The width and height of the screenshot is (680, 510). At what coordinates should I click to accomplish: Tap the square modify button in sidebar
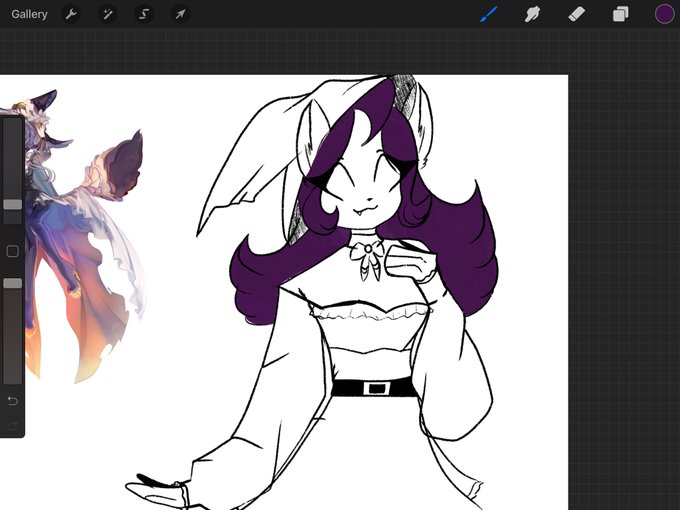[13, 251]
